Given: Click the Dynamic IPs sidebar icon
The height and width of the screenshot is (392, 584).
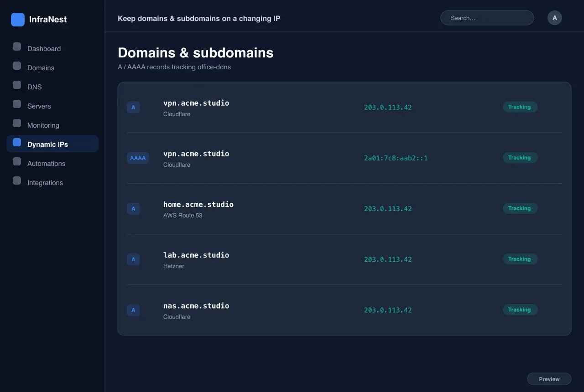Looking at the screenshot, I should point(17,142).
